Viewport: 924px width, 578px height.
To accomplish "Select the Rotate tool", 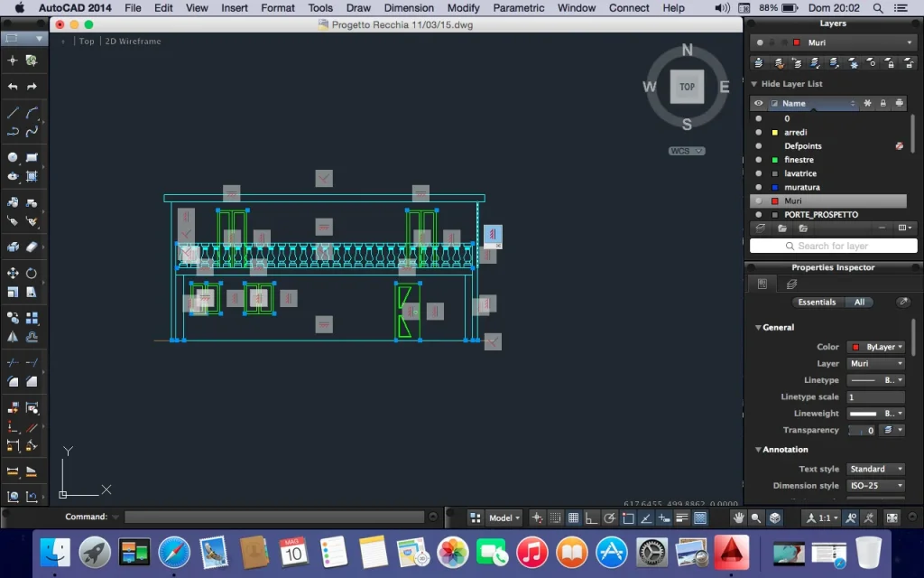I will [x=32, y=273].
